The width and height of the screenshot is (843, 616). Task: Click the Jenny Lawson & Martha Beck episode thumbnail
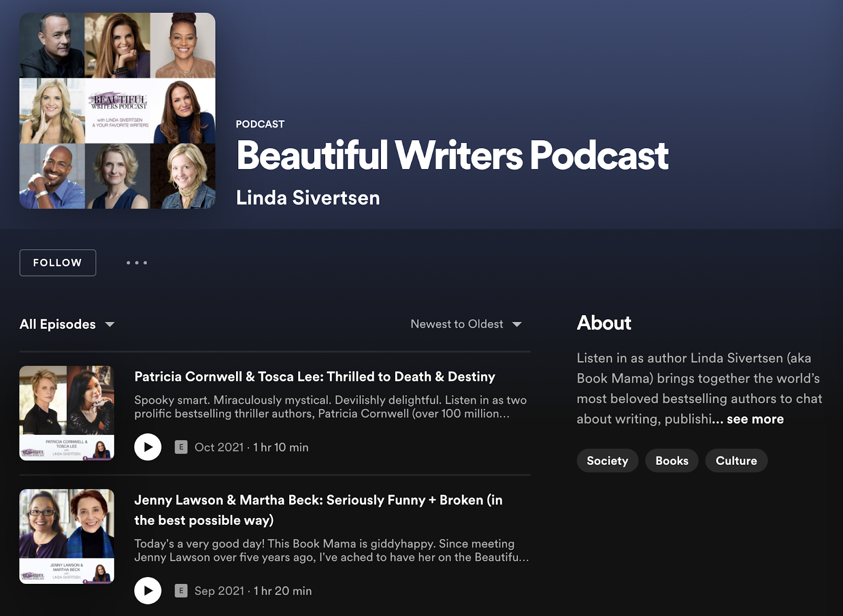67,536
